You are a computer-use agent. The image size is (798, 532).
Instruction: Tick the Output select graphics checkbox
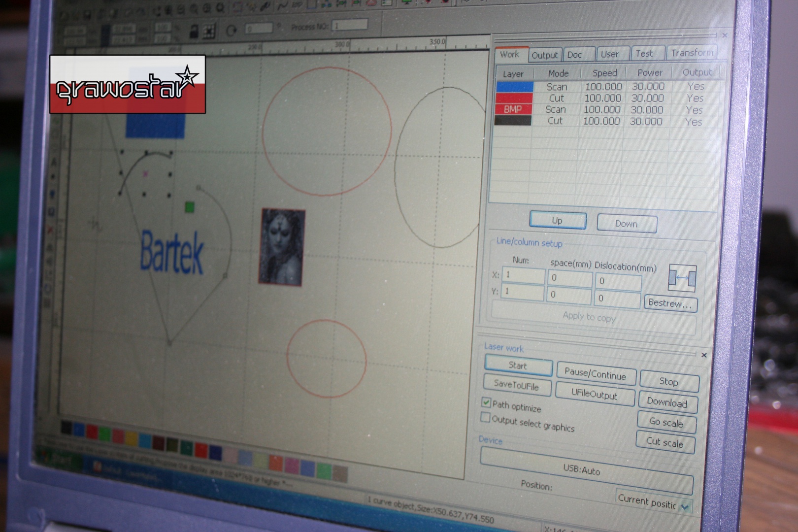point(485,418)
